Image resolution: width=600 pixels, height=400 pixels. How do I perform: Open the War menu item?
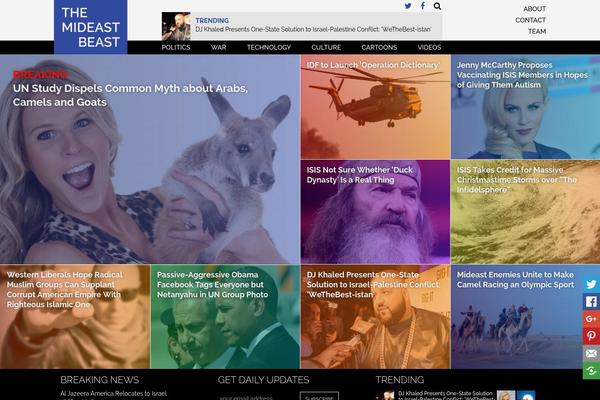click(x=218, y=47)
